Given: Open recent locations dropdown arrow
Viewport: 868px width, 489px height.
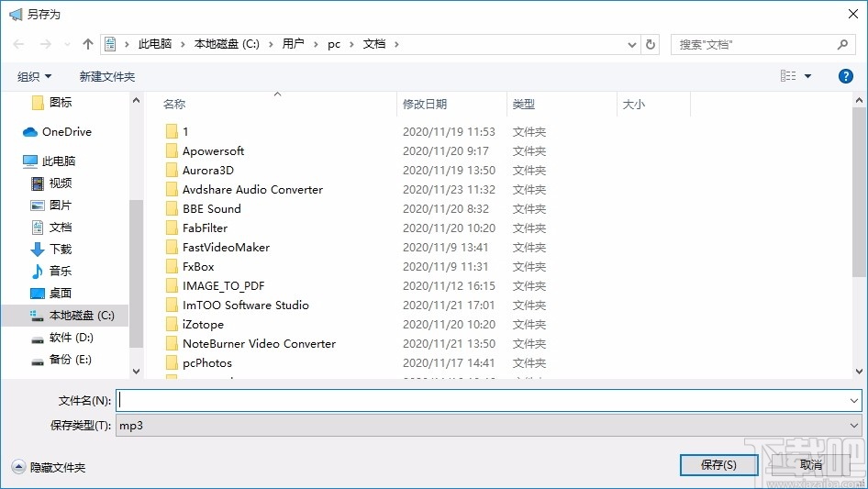Looking at the screenshot, I should (x=67, y=44).
